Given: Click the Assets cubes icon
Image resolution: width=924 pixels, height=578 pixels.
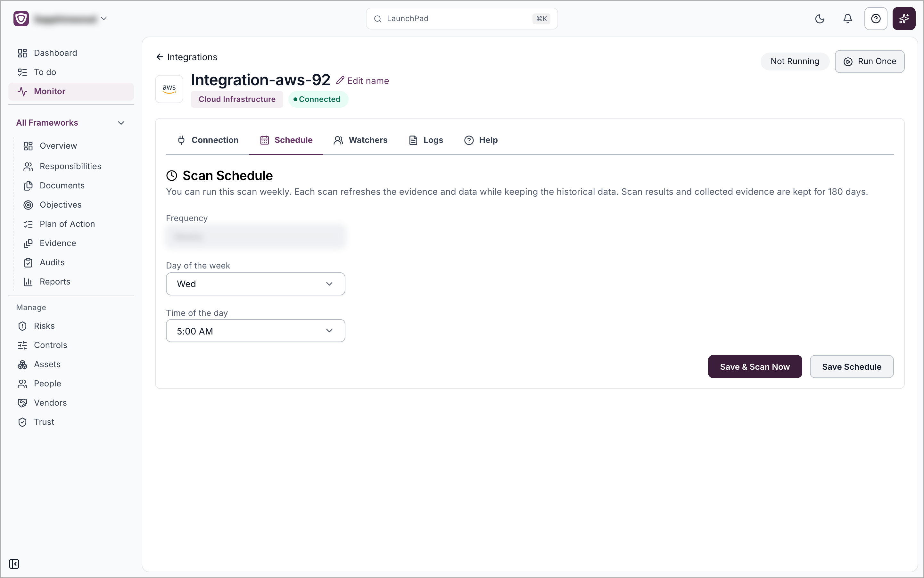Looking at the screenshot, I should [x=22, y=364].
